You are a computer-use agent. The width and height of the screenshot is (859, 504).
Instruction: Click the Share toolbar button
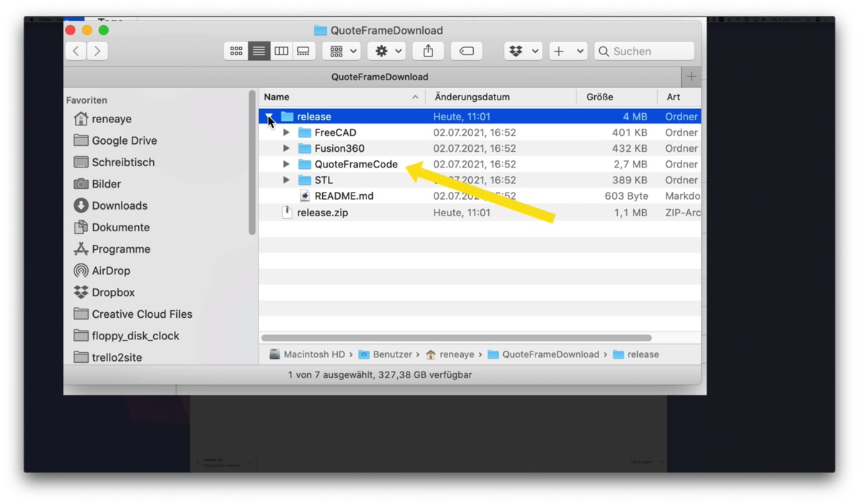(x=428, y=51)
